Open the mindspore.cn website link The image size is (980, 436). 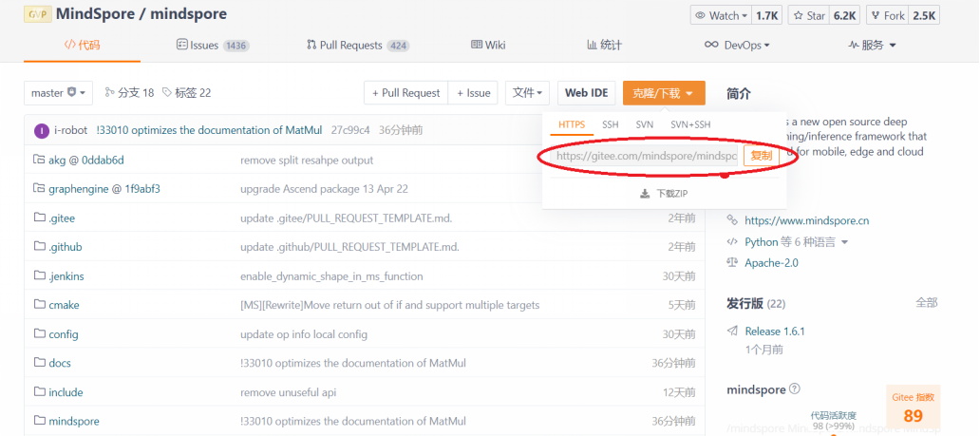point(806,220)
